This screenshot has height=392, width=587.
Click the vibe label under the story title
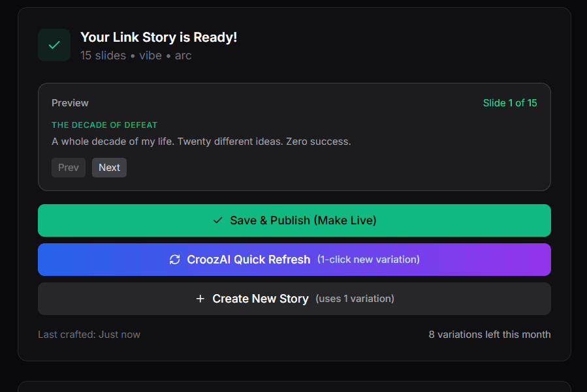click(x=151, y=55)
